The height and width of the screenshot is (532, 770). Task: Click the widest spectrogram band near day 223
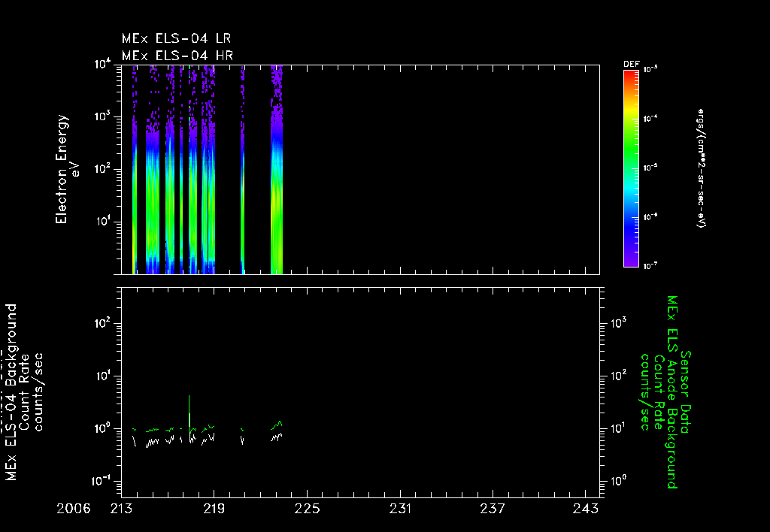point(277,169)
